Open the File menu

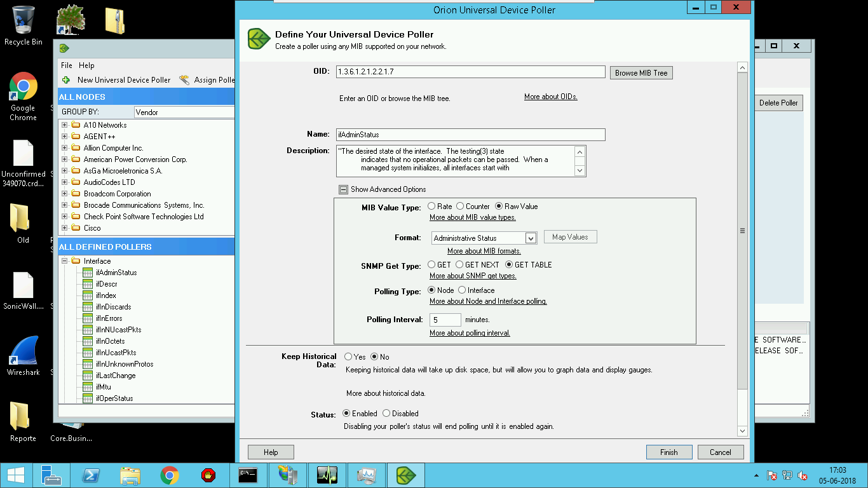pyautogui.click(x=67, y=65)
